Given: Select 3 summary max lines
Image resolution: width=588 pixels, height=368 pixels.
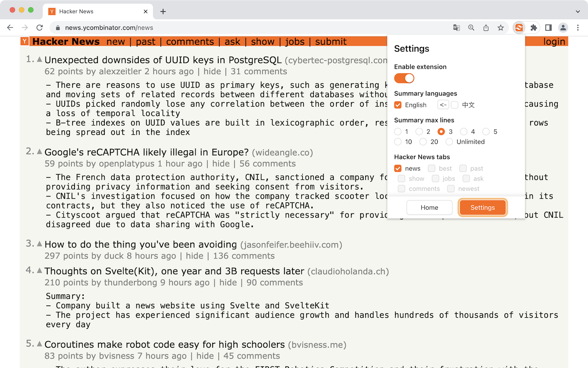Looking at the screenshot, I should tap(441, 132).
